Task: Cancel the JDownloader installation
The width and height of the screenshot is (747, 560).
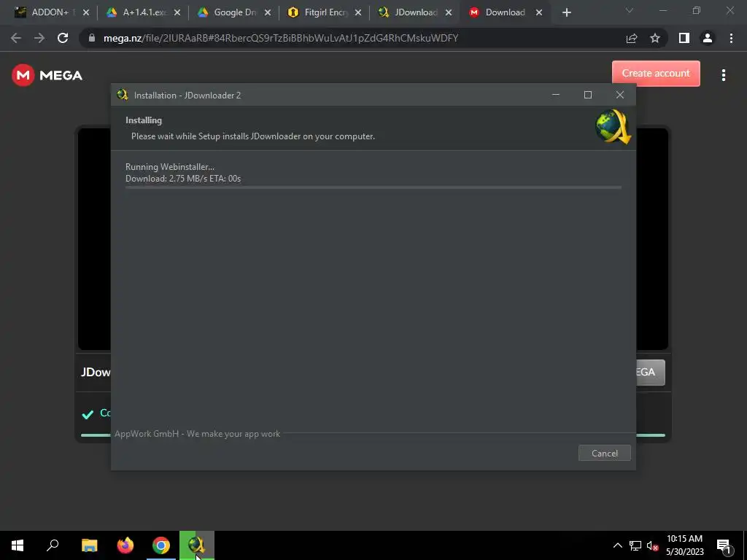Action: click(604, 453)
